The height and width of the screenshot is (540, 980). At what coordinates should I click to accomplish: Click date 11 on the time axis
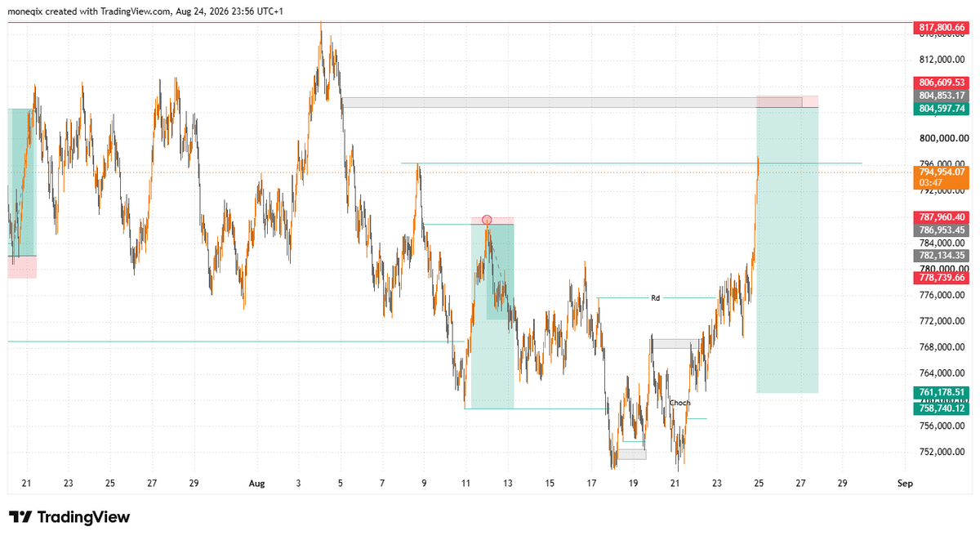[x=465, y=483]
